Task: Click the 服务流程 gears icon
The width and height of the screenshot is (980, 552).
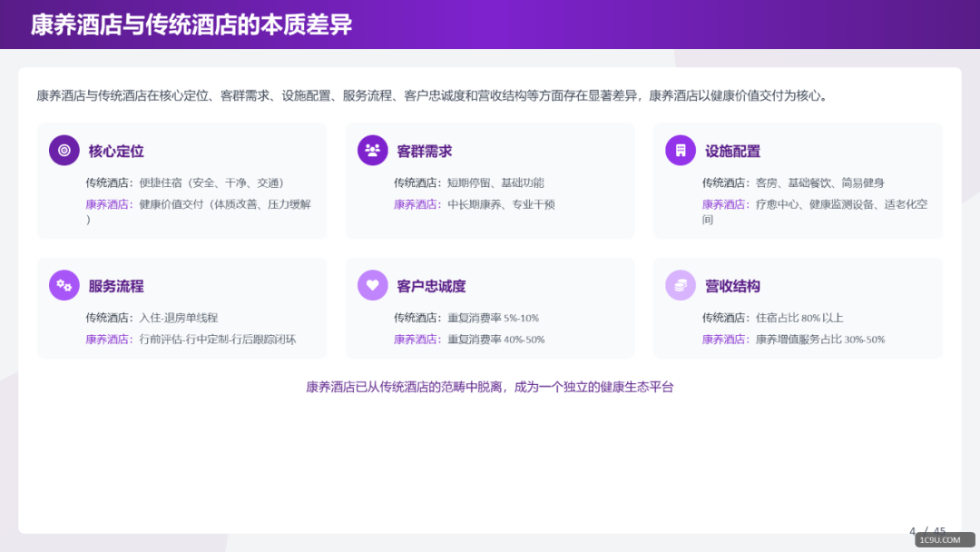Action: [x=64, y=285]
